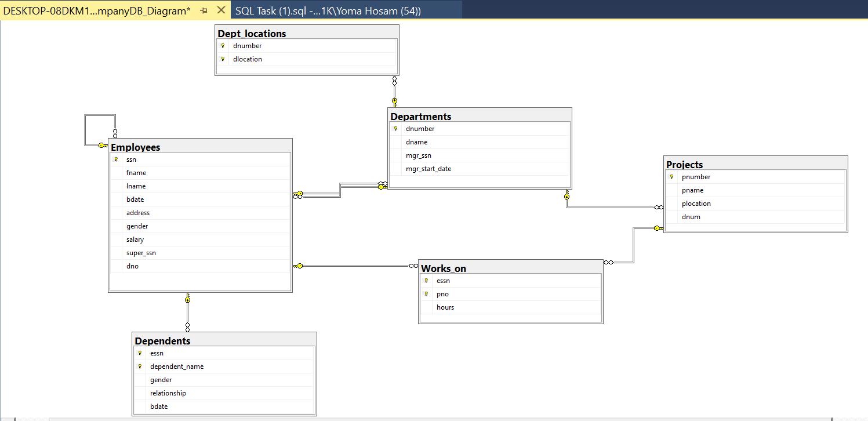Close the CompanyDB_Diagram tab
868x421 pixels.
coord(220,10)
